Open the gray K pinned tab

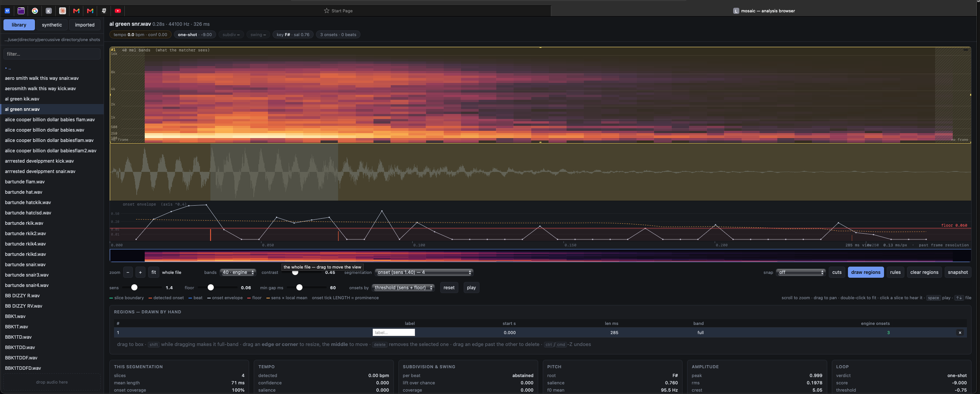click(x=49, y=11)
